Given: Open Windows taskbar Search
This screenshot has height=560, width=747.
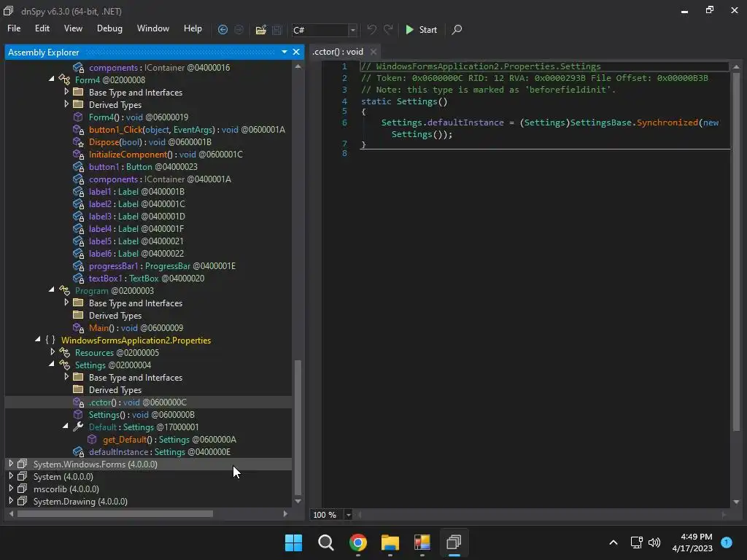Looking at the screenshot, I should pos(326,542).
